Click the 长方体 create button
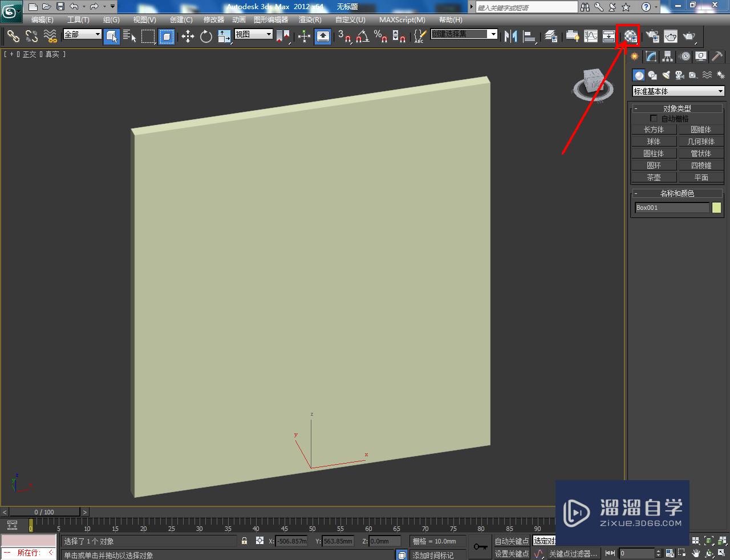Image resolution: width=730 pixels, height=560 pixels. pos(654,129)
